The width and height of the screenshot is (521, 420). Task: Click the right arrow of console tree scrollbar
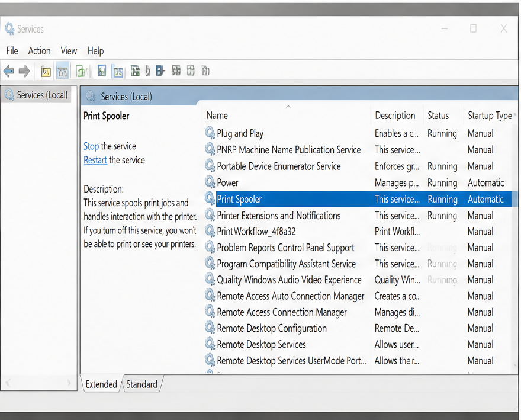pos(69,383)
